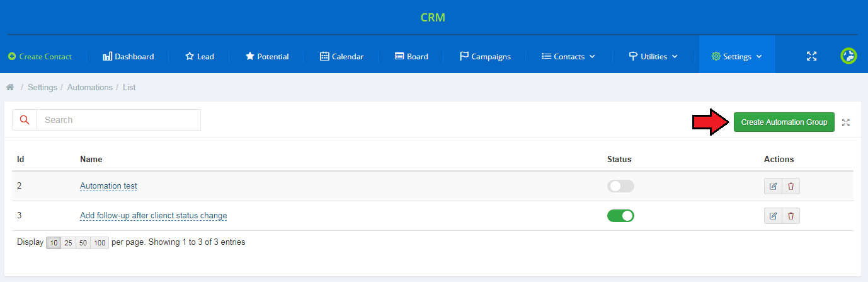
Task: Edit the Automation test row
Action: click(x=773, y=186)
